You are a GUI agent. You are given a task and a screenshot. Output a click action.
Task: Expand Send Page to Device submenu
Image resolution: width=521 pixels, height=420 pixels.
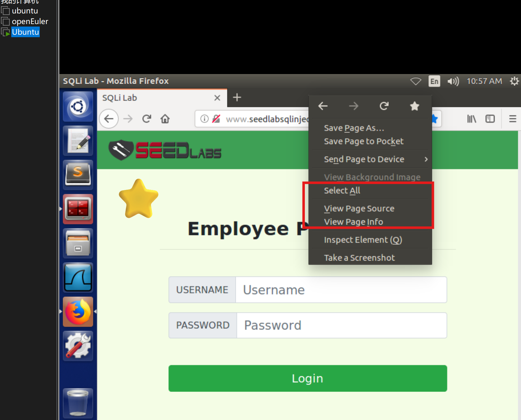tap(370, 159)
